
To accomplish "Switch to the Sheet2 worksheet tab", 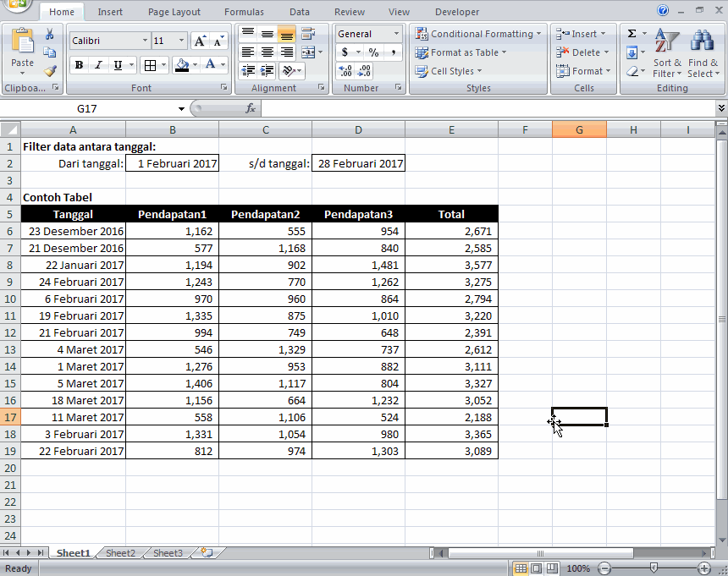I will pos(119,552).
